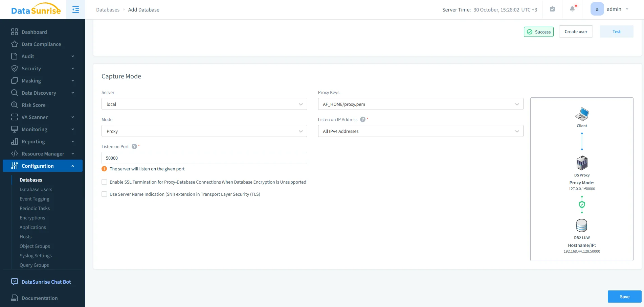Click the Create user button
Image resolution: width=644 pixels, height=307 pixels.
pyautogui.click(x=576, y=31)
